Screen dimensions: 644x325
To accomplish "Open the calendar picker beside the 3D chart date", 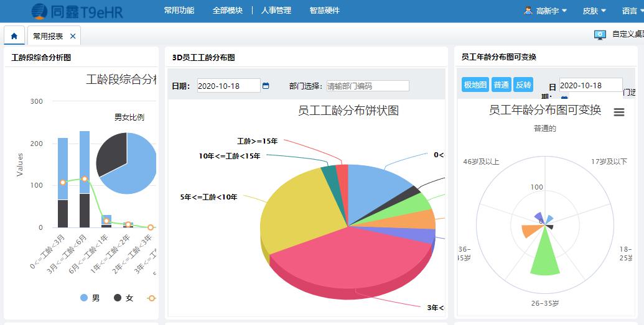I will 266,86.
